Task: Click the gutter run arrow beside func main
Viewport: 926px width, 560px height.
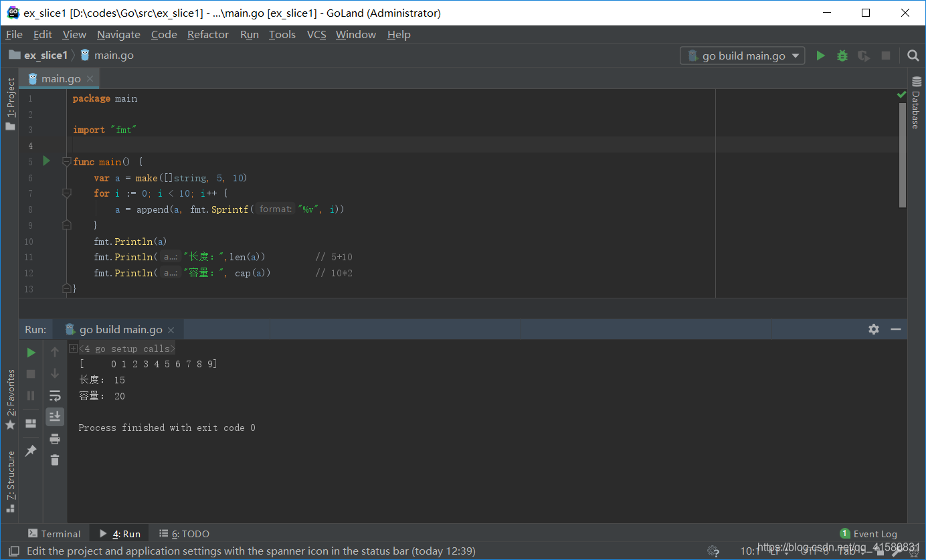Action: (46, 161)
